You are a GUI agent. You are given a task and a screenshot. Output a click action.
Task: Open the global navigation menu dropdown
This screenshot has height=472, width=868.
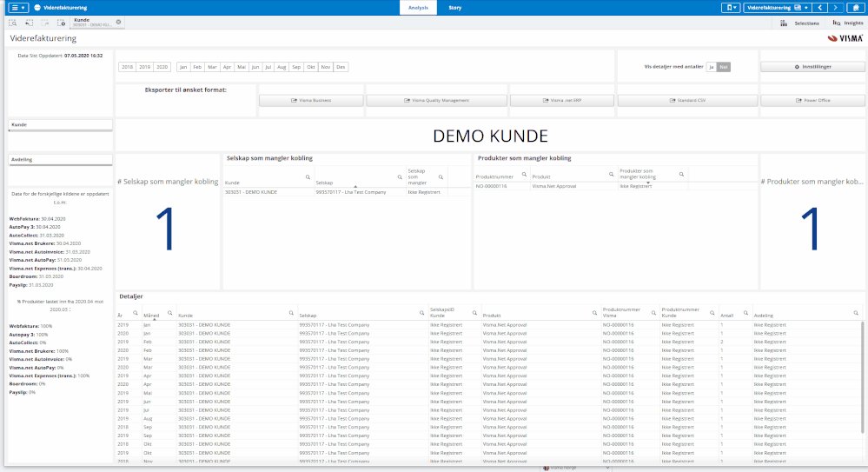coord(17,7)
